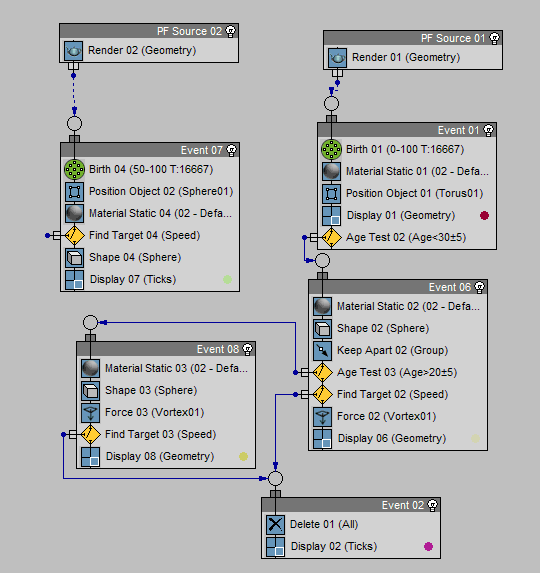Select the Force 02 vortex icon

(322, 416)
